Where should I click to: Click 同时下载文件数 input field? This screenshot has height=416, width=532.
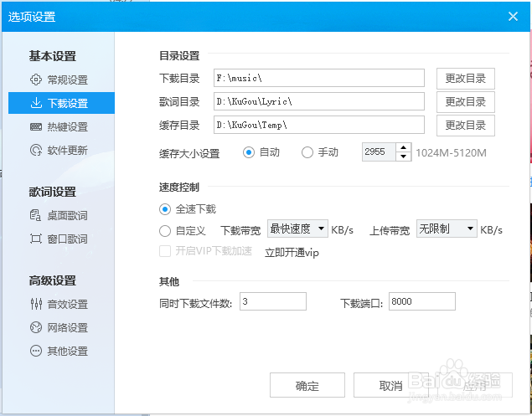tap(273, 301)
